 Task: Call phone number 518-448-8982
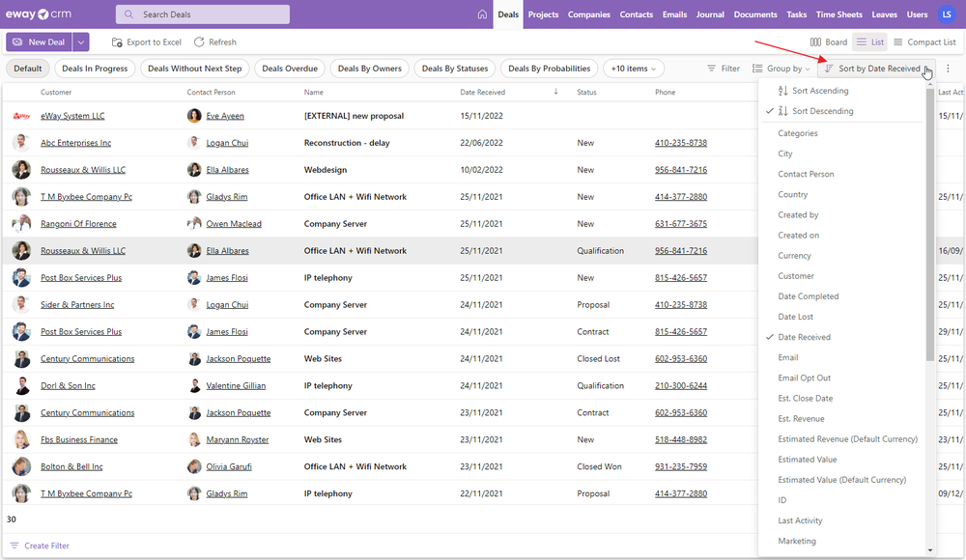pyautogui.click(x=681, y=440)
